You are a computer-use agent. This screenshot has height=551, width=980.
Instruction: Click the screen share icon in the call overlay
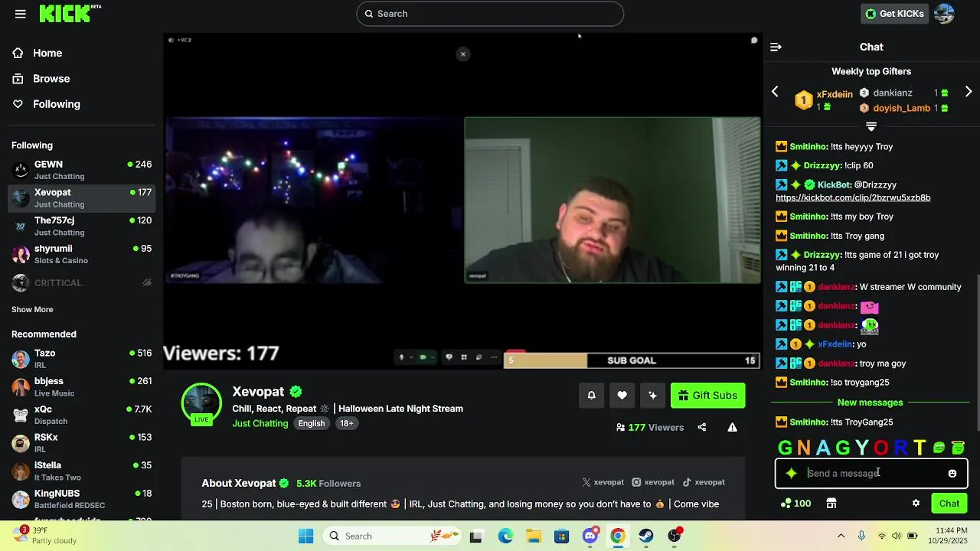(x=449, y=357)
